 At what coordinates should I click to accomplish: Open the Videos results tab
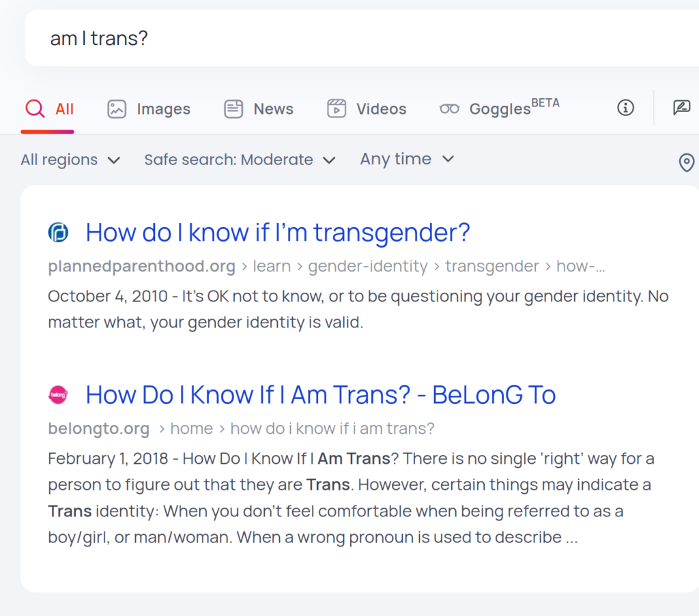coord(381,108)
